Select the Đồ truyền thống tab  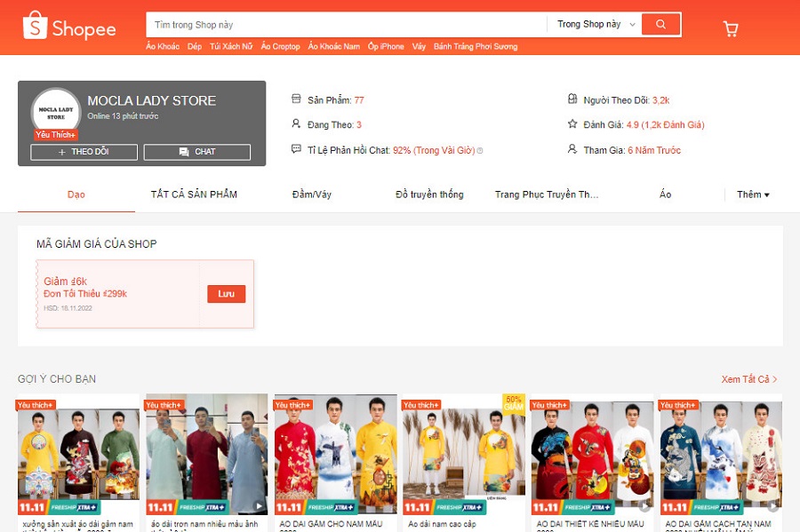coord(429,195)
